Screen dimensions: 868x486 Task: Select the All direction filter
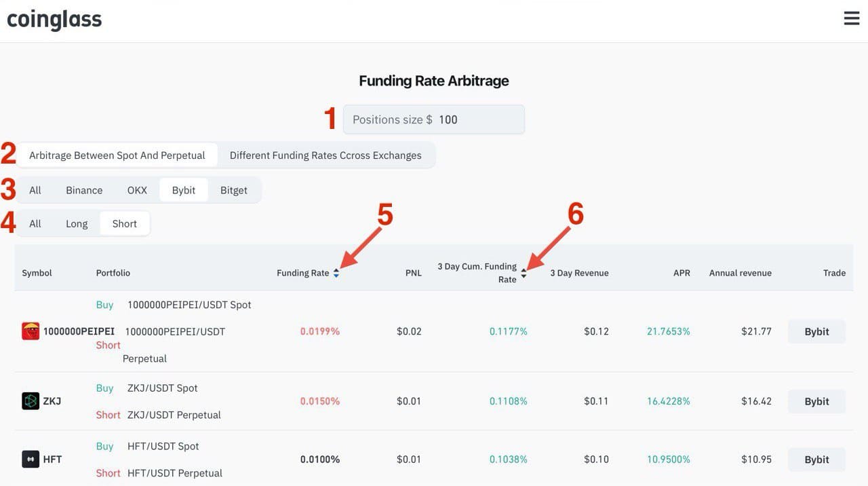(x=35, y=223)
